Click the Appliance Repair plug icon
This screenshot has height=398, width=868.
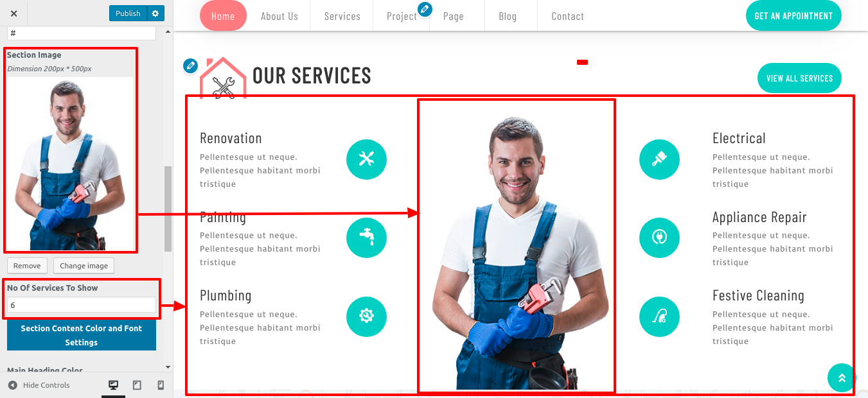(x=659, y=238)
